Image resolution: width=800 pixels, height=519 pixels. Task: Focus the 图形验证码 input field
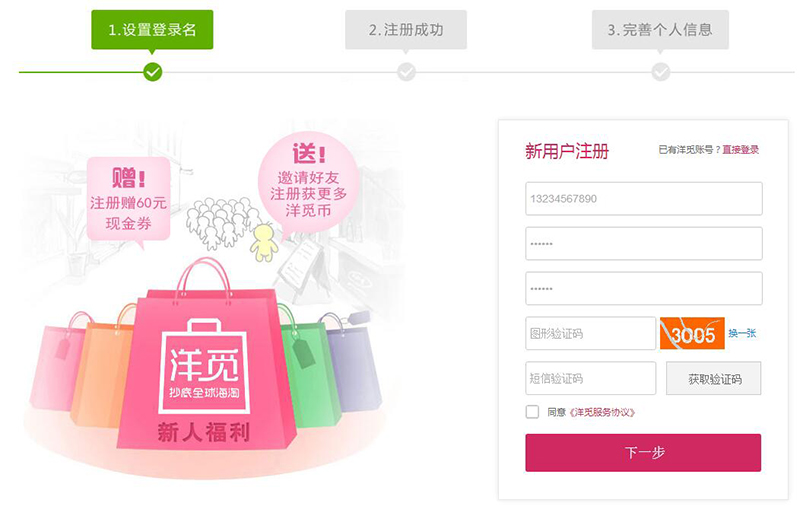(x=590, y=333)
